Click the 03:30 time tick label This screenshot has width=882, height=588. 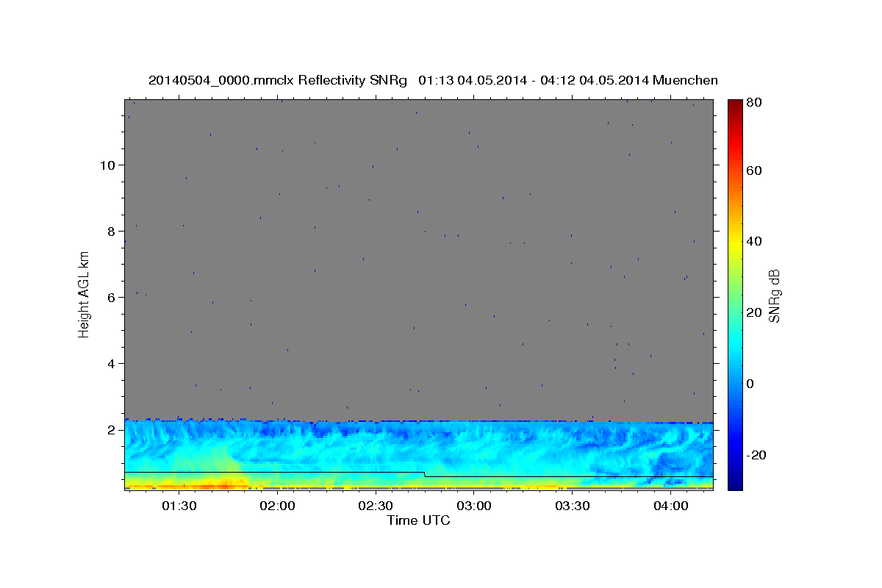tap(573, 506)
